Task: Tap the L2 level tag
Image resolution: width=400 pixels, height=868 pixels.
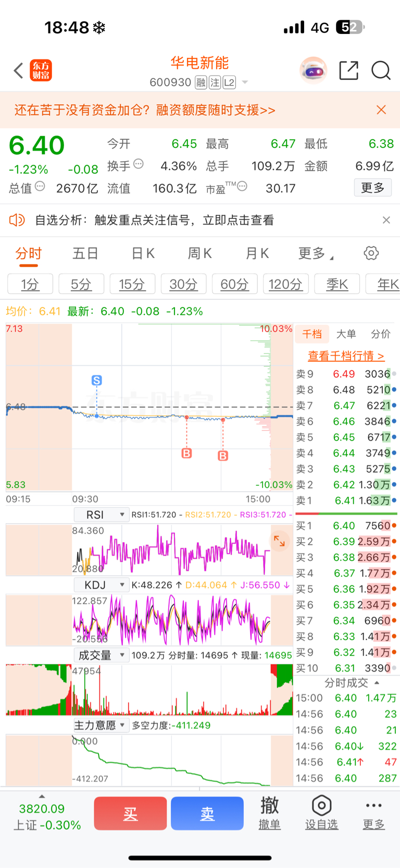Action: pyautogui.click(x=229, y=82)
